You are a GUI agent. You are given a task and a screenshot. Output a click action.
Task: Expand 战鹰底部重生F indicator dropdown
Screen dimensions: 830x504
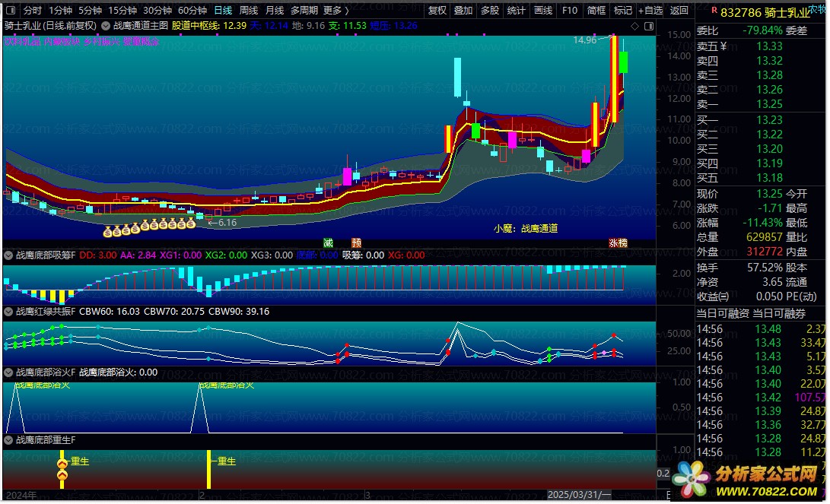coord(8,439)
